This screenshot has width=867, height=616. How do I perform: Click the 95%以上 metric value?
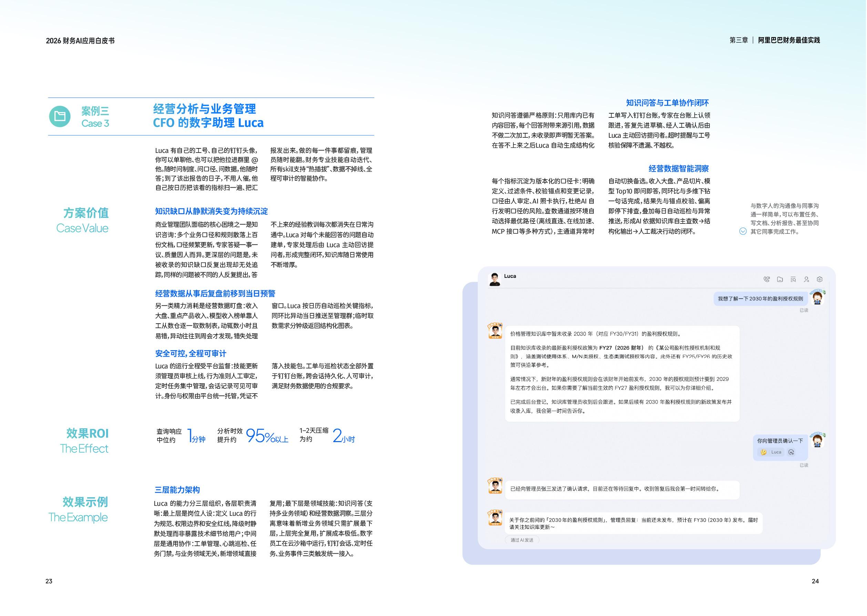[x=267, y=436]
